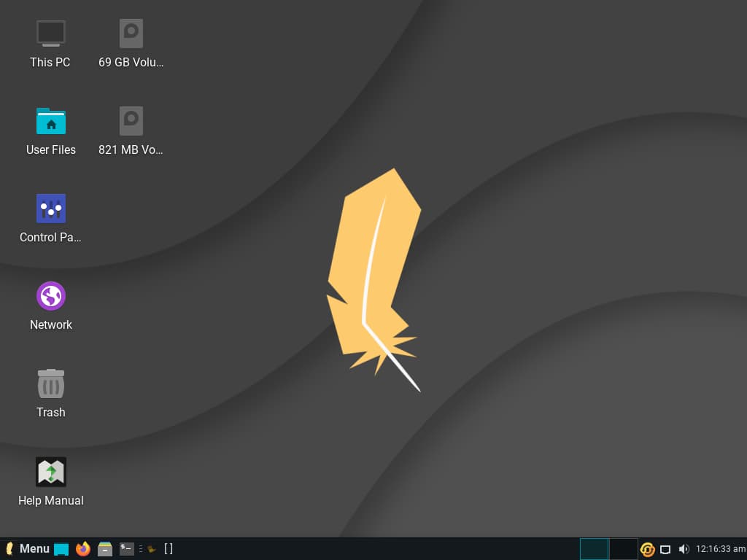
Task: Click the square brackets item in the taskbar
Action: point(169,548)
